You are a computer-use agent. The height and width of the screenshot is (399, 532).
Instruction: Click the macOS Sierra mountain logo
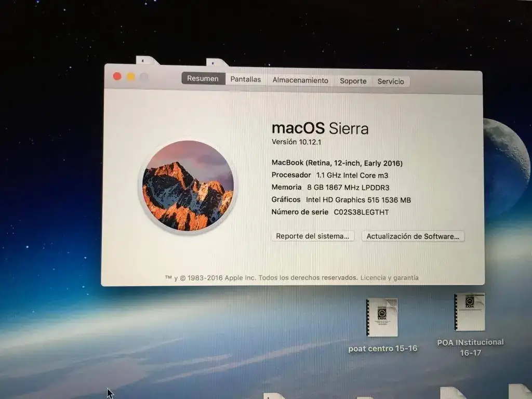[x=188, y=186]
